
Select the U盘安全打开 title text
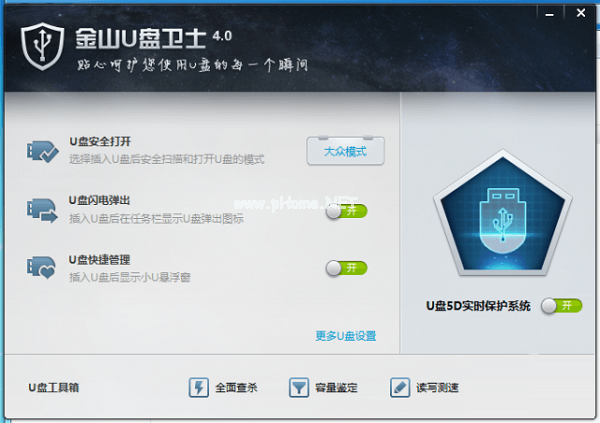coord(100,141)
